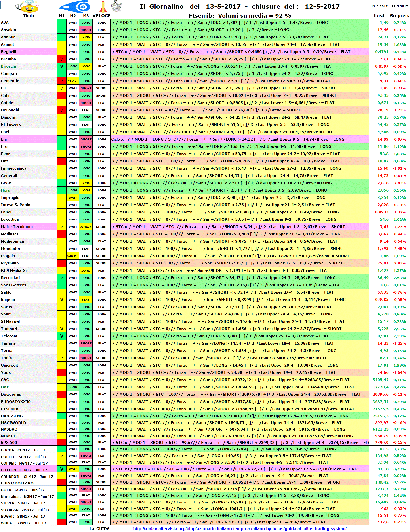Click the Brioschi green title
Screen dimensions: 410x532
pyautogui.click(x=9, y=66)
